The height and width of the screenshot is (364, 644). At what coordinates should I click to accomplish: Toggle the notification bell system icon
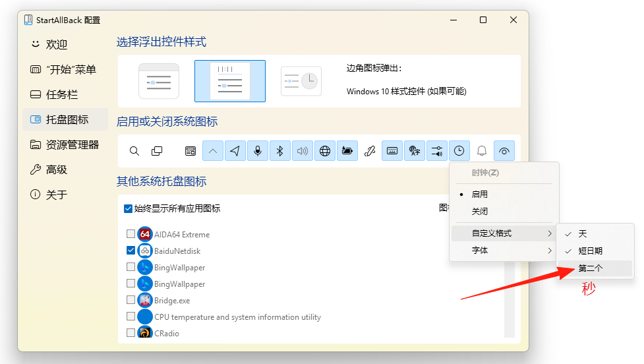(482, 151)
